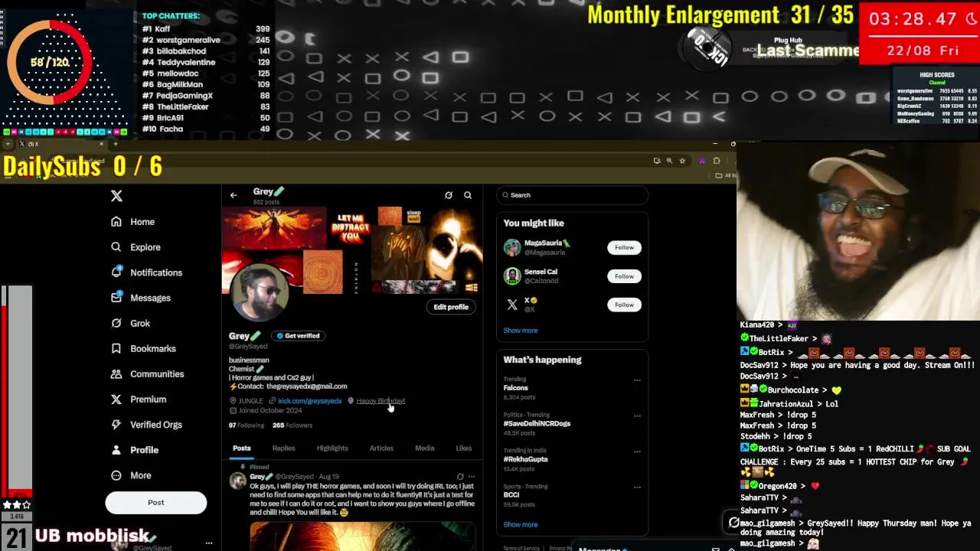The width and height of the screenshot is (980, 551).
Task: Click the browser bookmark star icon
Action: [x=682, y=161]
